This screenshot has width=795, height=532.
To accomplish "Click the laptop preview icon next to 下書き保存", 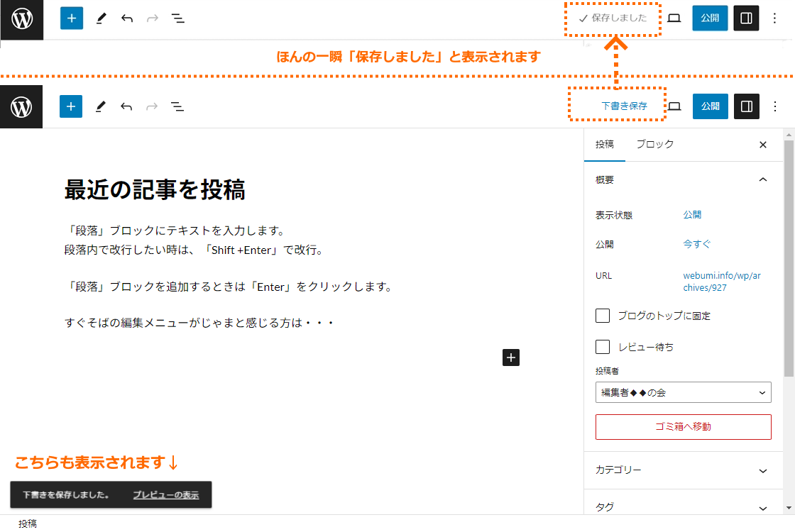I will pyautogui.click(x=675, y=106).
